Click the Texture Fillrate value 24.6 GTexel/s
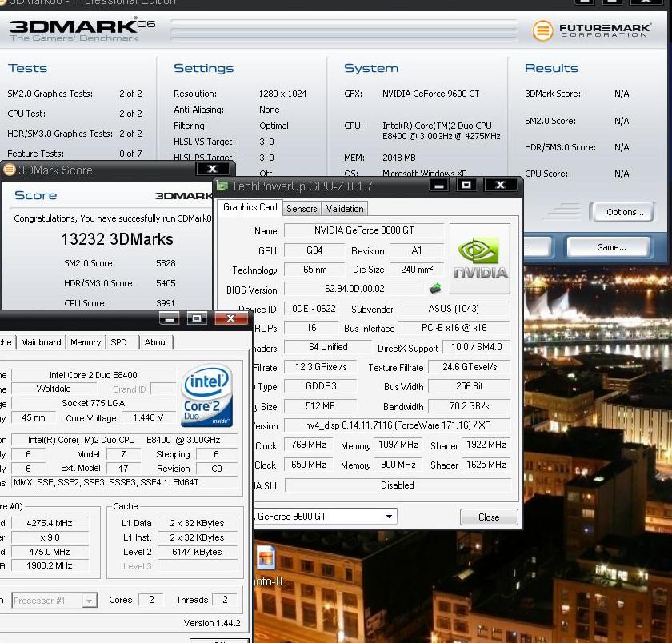 [470, 367]
